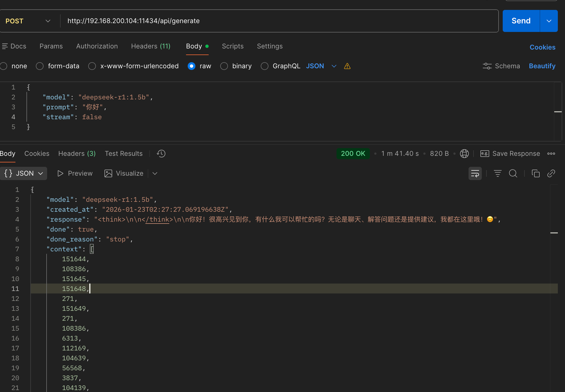
Task: Select the form-data body option
Action: pos(40,66)
